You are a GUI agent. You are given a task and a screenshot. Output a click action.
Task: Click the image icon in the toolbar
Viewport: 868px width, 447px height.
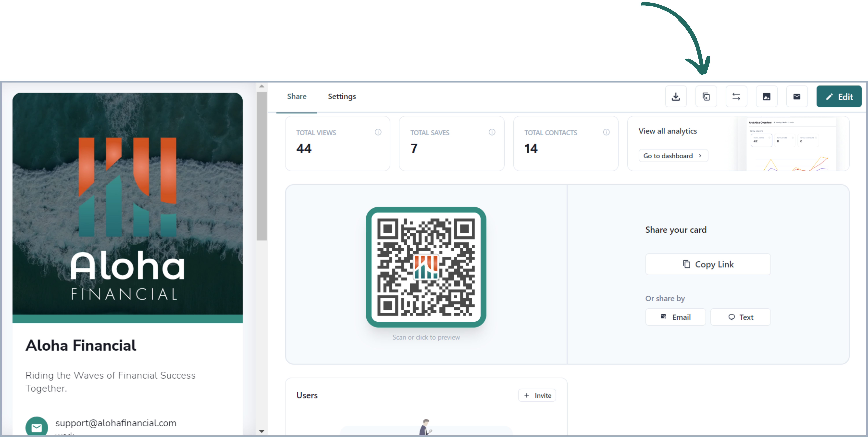tap(767, 96)
